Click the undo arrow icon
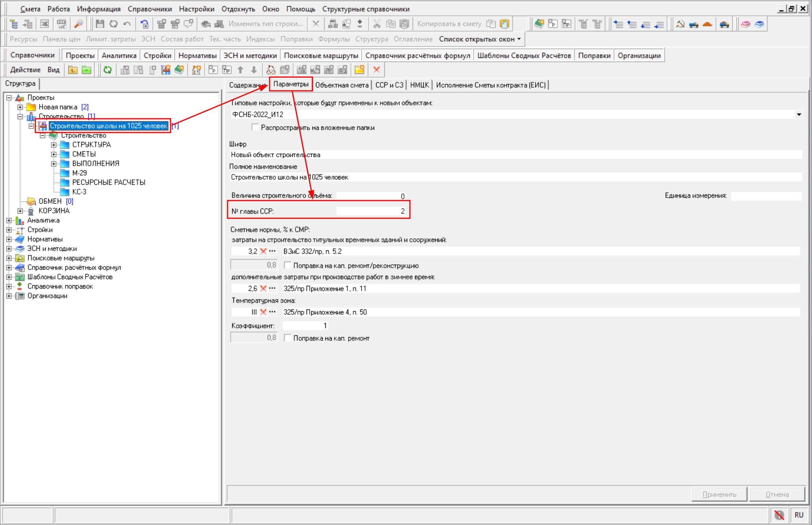812x525 pixels. coord(127,24)
